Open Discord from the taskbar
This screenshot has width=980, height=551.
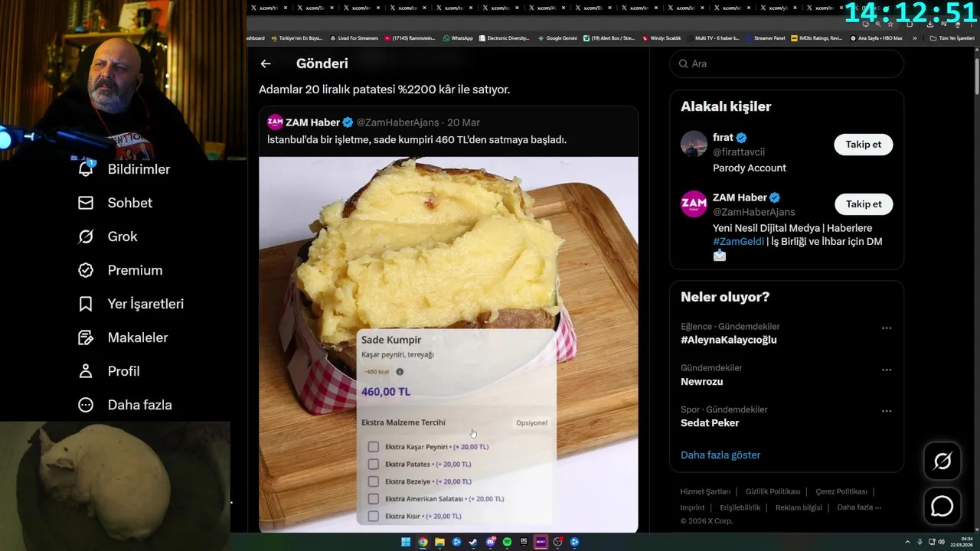coord(490,542)
